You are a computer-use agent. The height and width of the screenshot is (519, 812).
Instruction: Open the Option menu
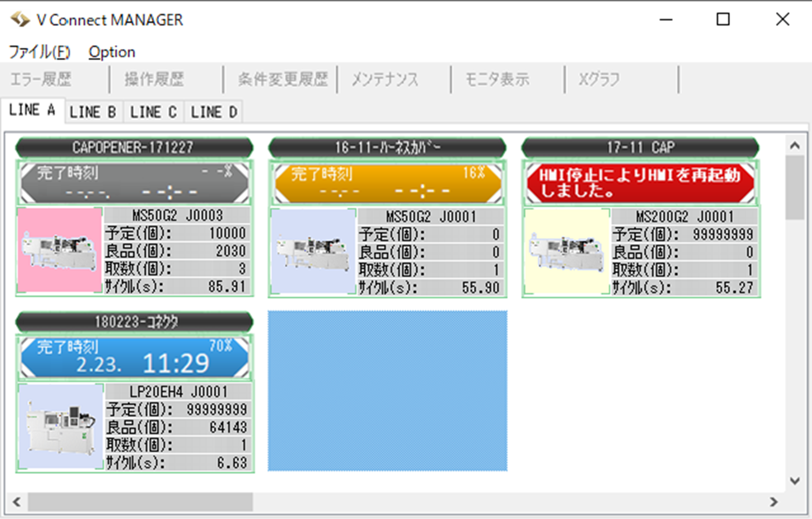pos(112,52)
